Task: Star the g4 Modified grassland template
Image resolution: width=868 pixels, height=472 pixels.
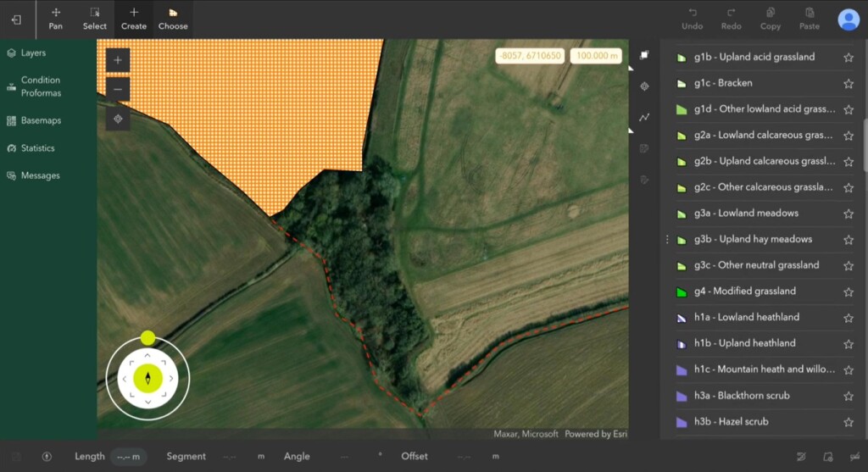Action: (x=848, y=292)
